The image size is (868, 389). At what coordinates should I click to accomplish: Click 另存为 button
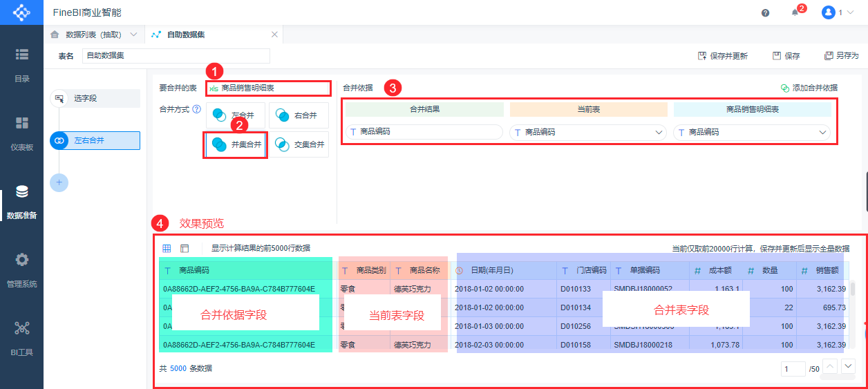coord(841,56)
